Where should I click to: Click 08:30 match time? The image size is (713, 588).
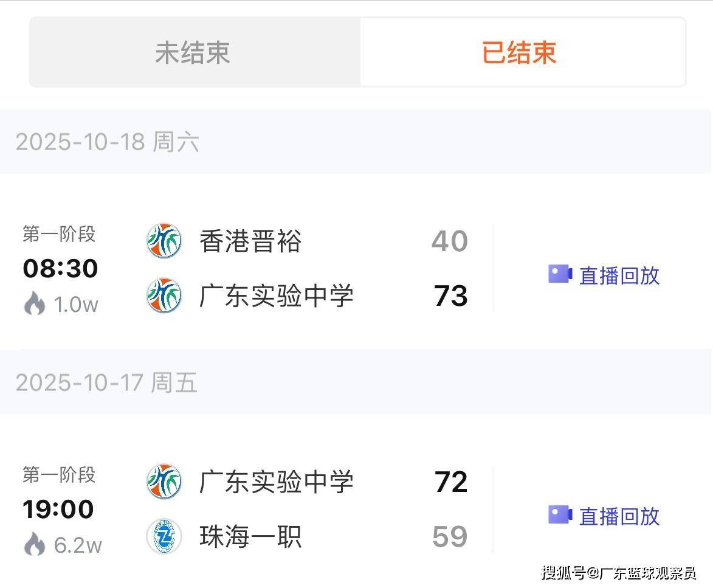tap(60, 268)
